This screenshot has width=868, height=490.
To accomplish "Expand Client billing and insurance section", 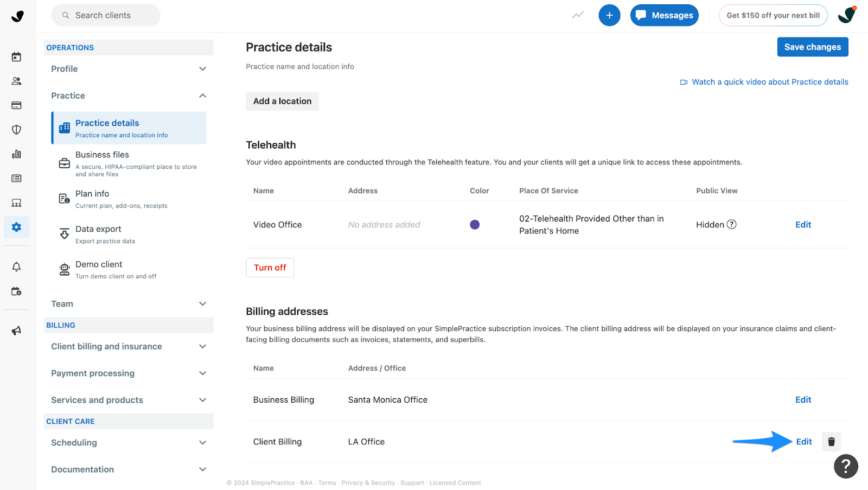I will [129, 347].
